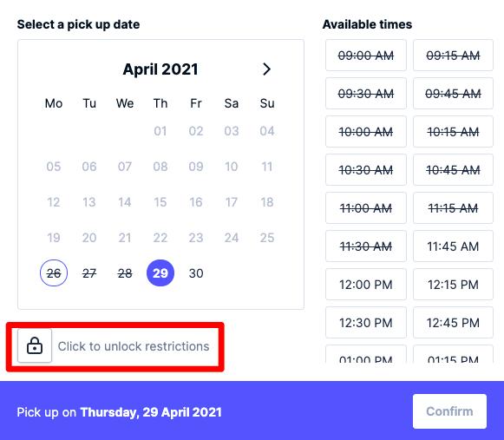Click the April 2021 month heading

click(x=160, y=69)
